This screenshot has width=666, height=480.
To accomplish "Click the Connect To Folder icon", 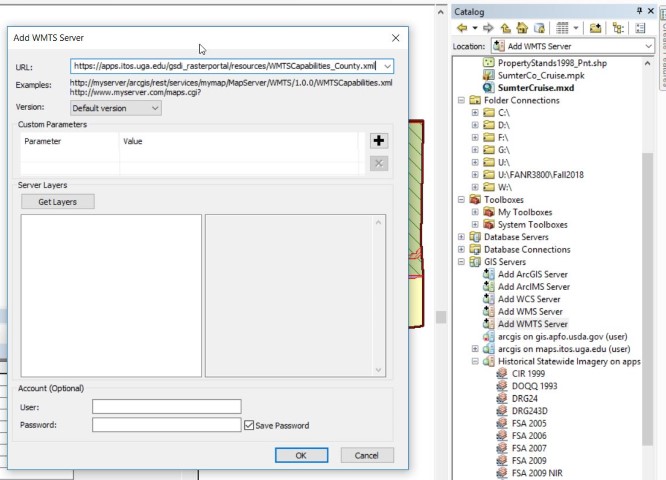I will pyautogui.click(x=595, y=28).
